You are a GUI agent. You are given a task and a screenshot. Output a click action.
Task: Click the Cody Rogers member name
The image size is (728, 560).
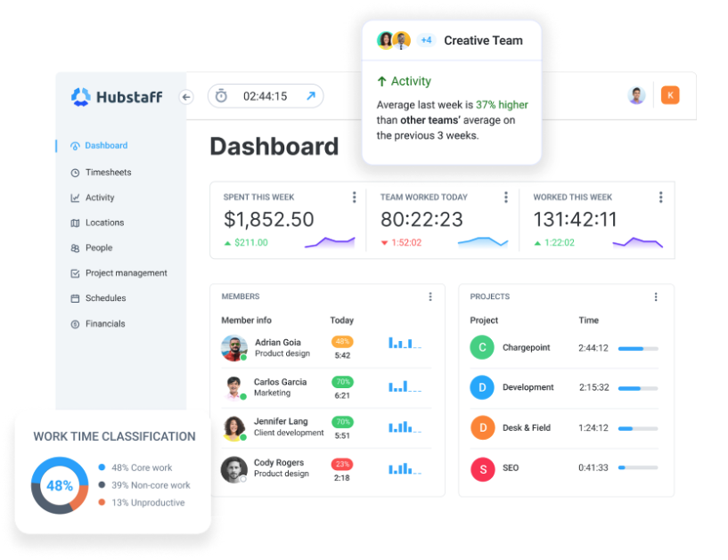(x=279, y=463)
